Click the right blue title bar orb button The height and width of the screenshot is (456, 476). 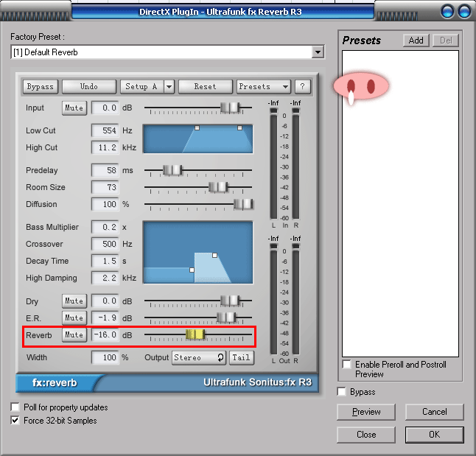[464, 12]
